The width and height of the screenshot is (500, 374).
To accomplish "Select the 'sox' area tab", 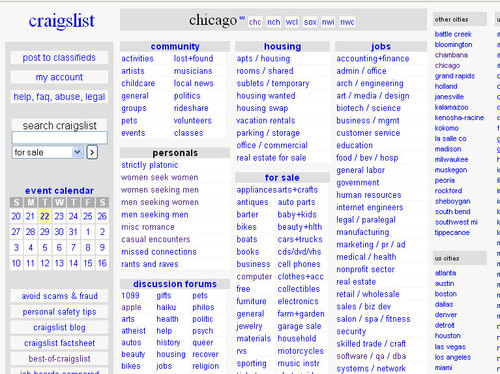I will coord(310,22).
